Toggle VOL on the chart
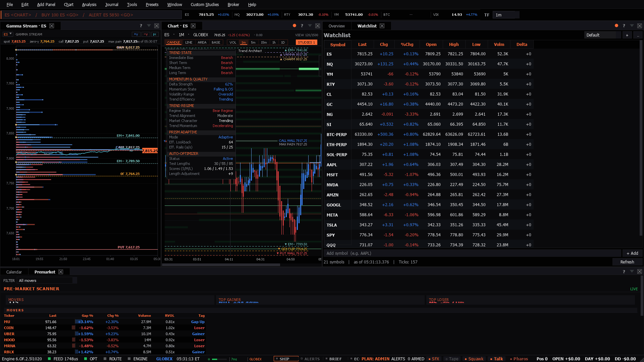The height and width of the screenshot is (362, 644). tap(233, 43)
